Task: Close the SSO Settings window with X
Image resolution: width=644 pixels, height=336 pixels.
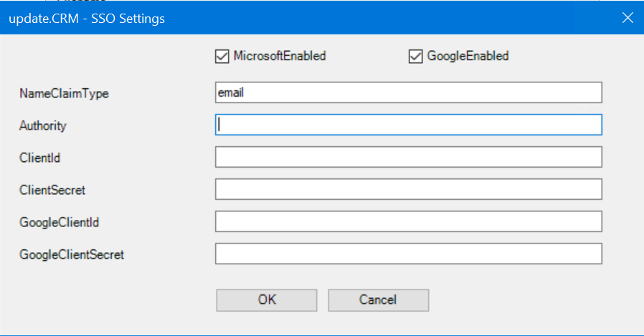Action: click(628, 18)
